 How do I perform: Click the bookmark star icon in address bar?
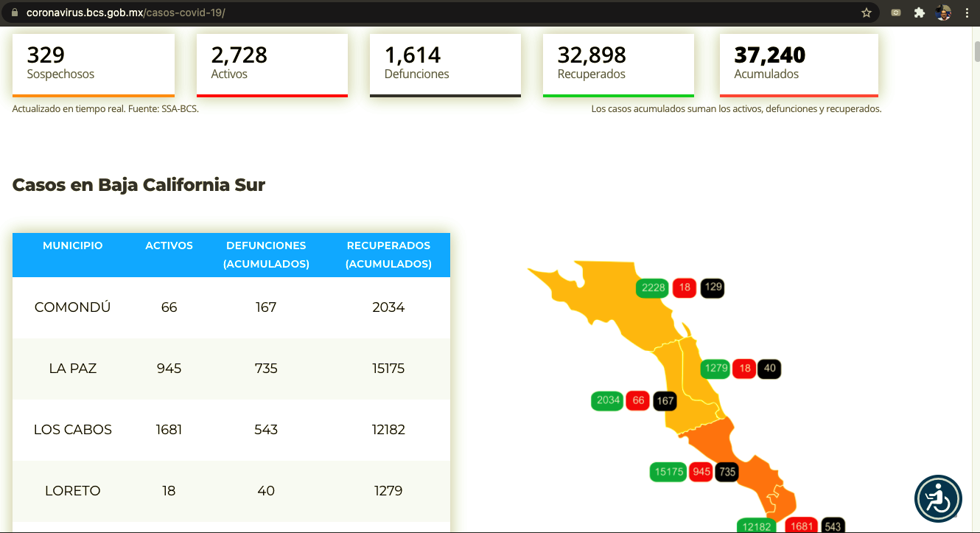coord(867,13)
